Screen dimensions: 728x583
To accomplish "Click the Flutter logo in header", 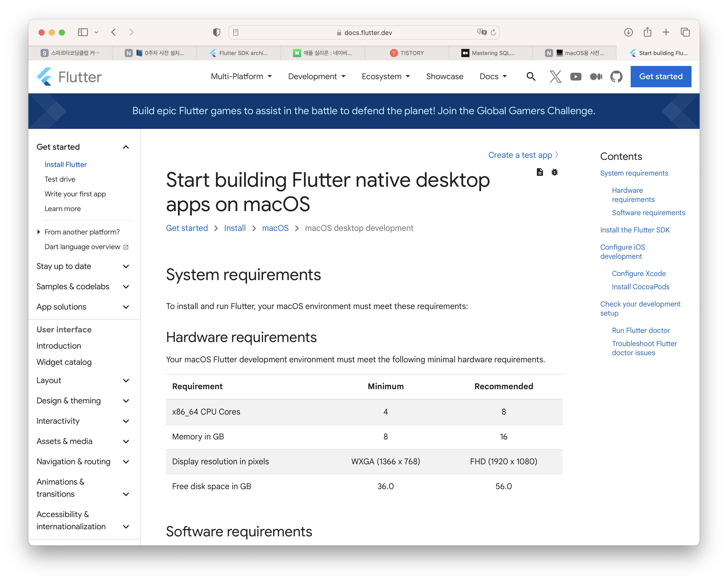I will [69, 77].
